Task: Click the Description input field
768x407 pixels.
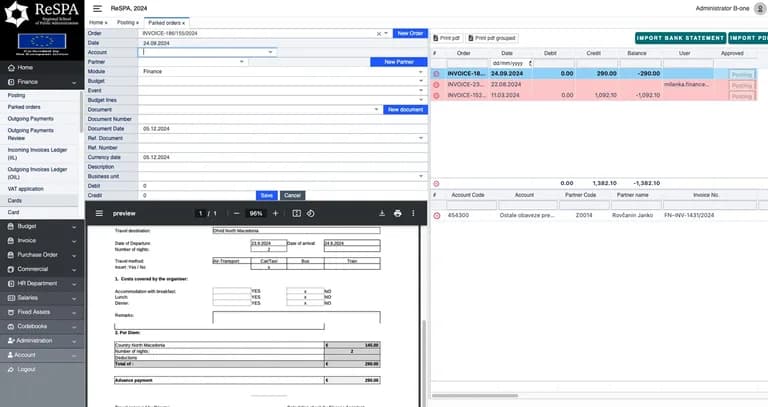Action: point(283,167)
